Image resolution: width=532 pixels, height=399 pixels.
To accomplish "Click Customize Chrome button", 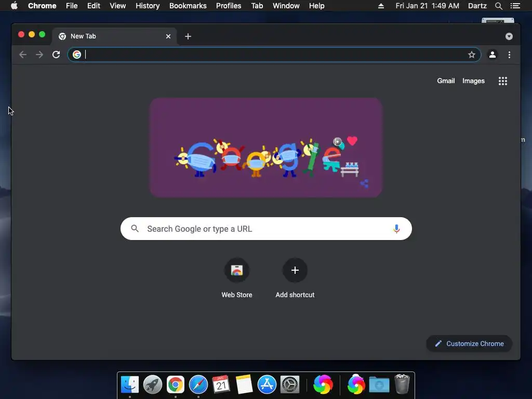I will [x=469, y=344].
